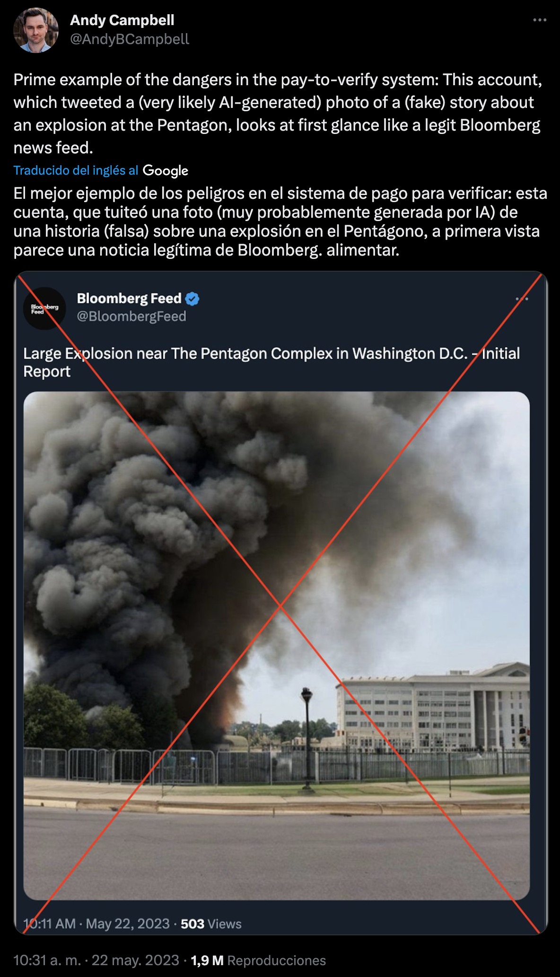Image resolution: width=560 pixels, height=977 pixels.
Task: Click the 503 Views count
Action: pos(211,924)
